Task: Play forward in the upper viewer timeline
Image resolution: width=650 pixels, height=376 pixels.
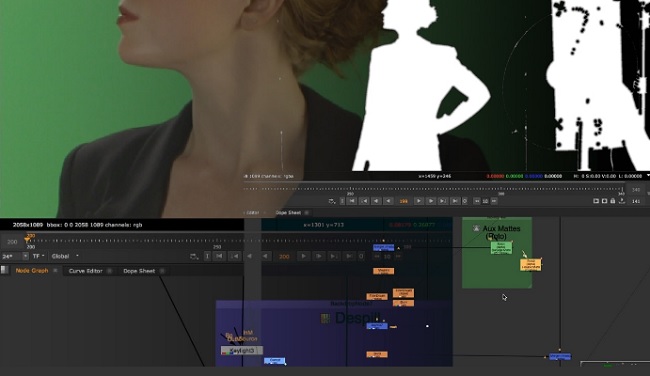Action: [419, 201]
